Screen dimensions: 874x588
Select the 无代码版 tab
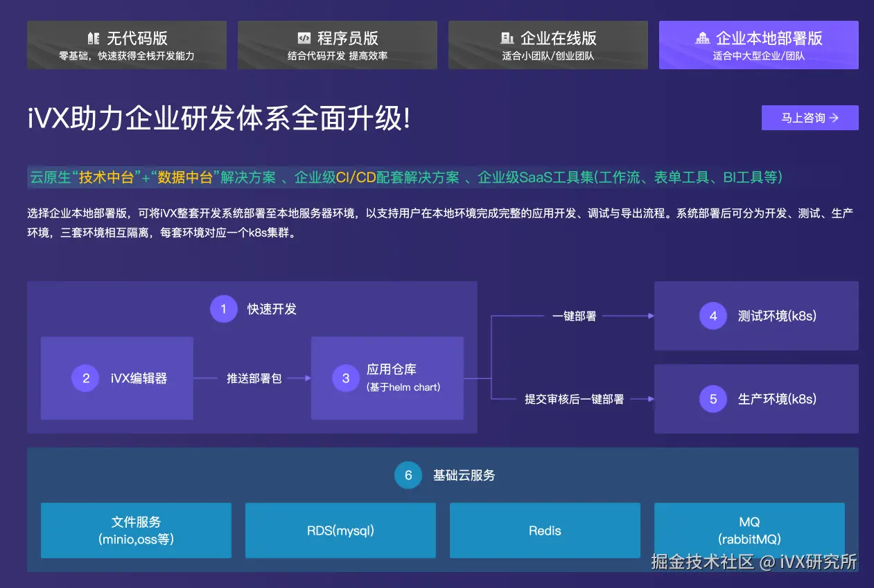coord(127,45)
